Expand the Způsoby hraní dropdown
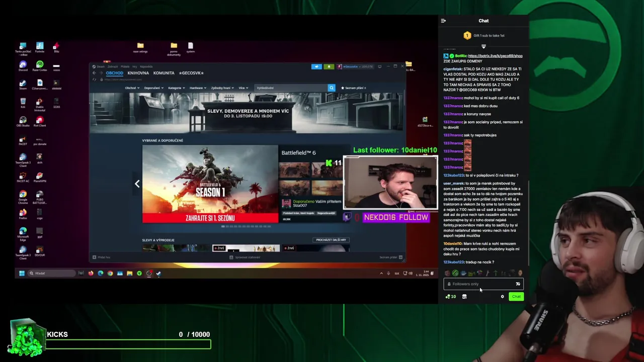The image size is (644, 362). pos(222,88)
